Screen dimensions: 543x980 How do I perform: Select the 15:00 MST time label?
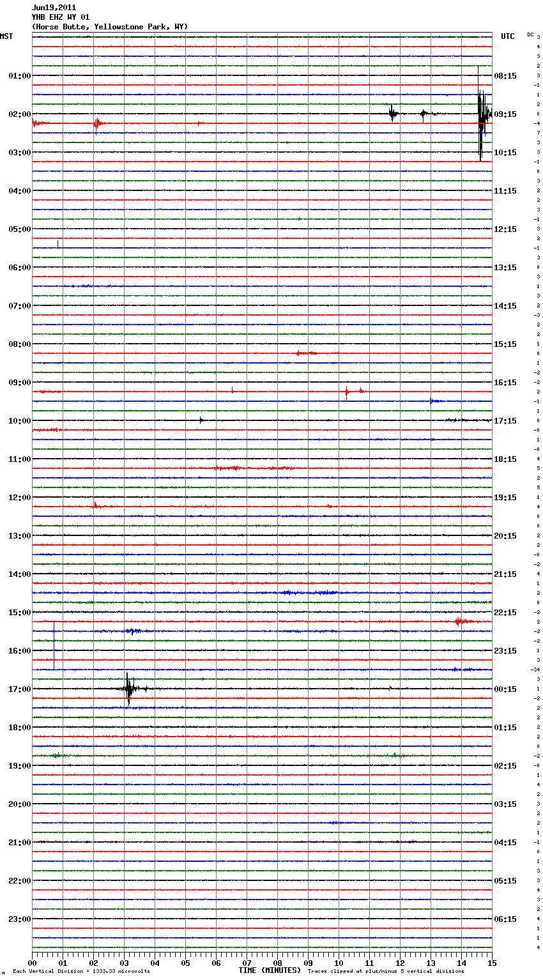19,613
